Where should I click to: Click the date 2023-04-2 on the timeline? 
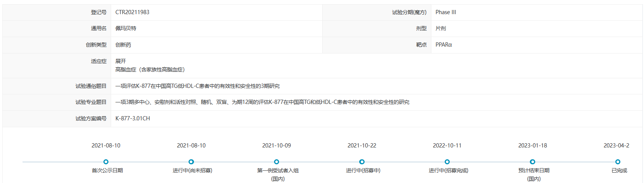coord(616,146)
